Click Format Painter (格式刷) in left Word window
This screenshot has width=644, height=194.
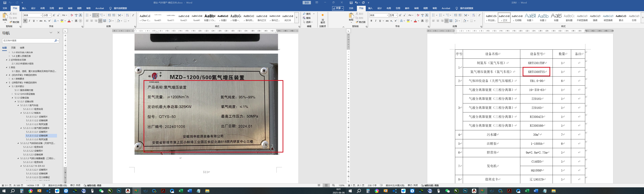(x=14, y=22)
